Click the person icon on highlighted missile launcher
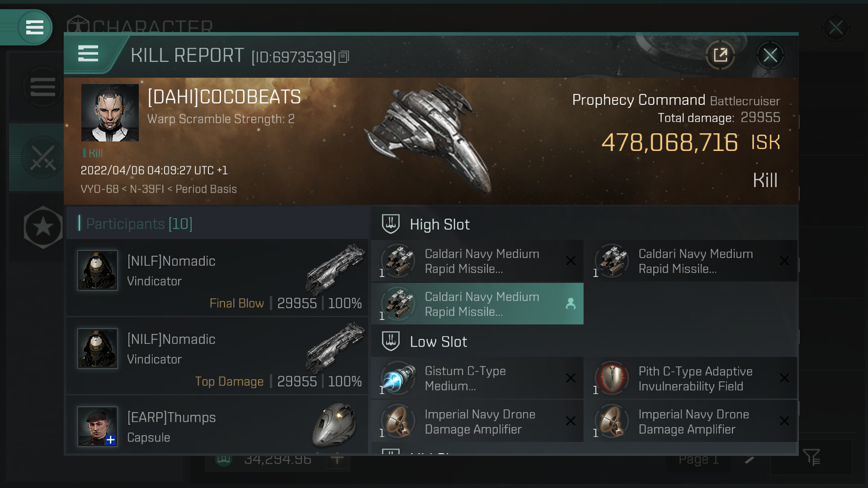This screenshot has height=488, width=868. pos(571,304)
